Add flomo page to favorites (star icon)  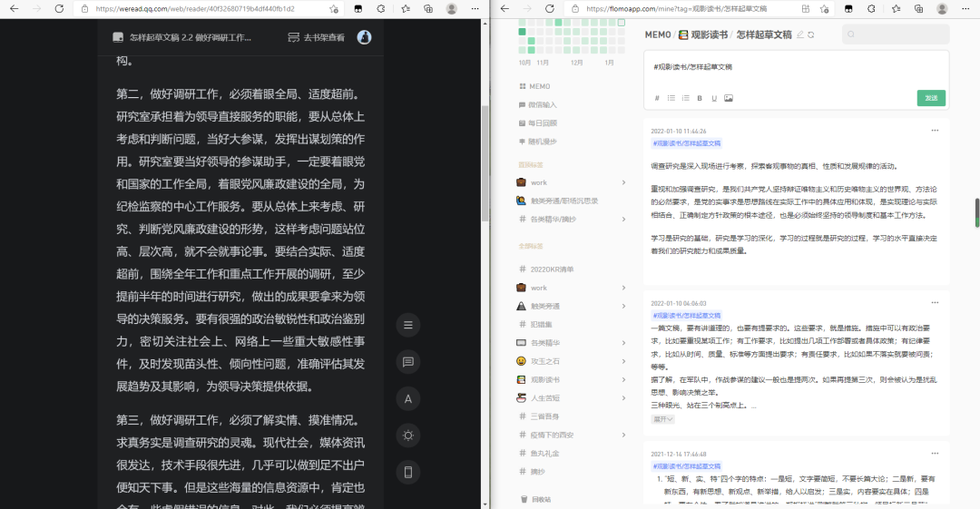824,9
